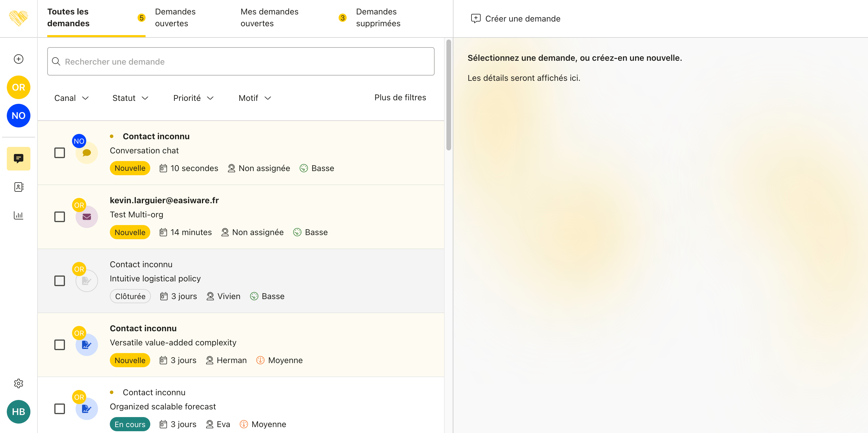Screen dimensions: 868x433
Task: Click the Créer une demande button
Action: pos(515,19)
